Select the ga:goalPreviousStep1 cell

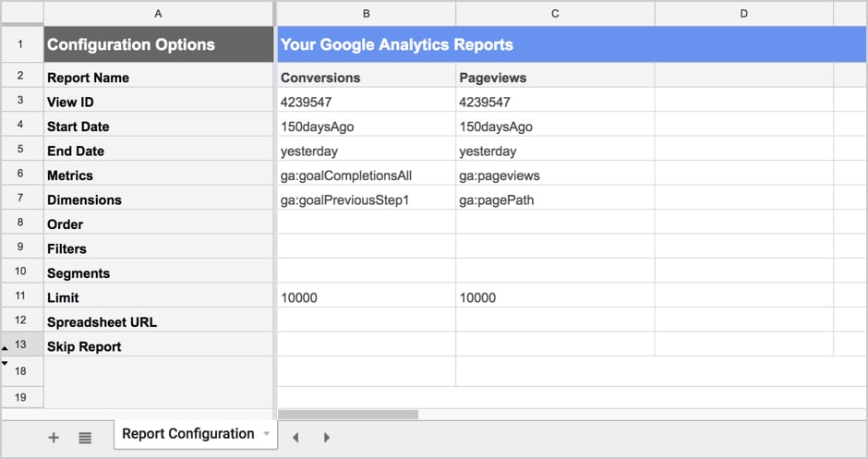[366, 198]
